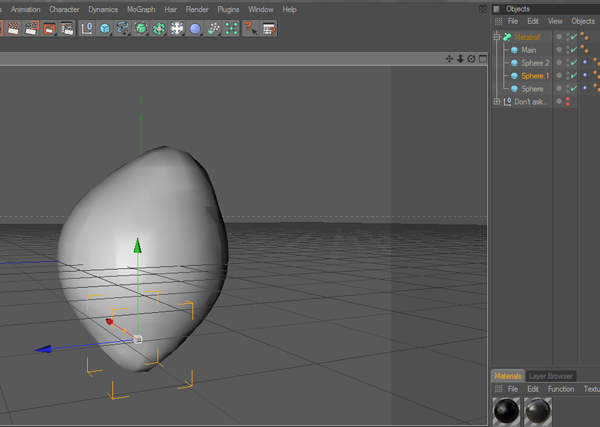Click the blue Z axis arrow handle

pos(44,349)
